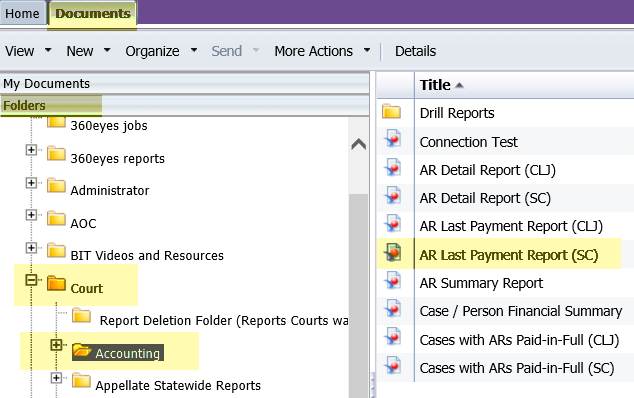Click the AOC folder icon

pos(56,218)
